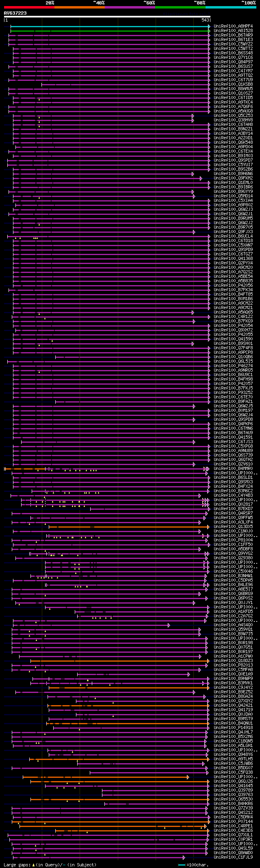Click label UniRef100_C5XK46
This screenshot has width=260, height=868.
point(233,571)
